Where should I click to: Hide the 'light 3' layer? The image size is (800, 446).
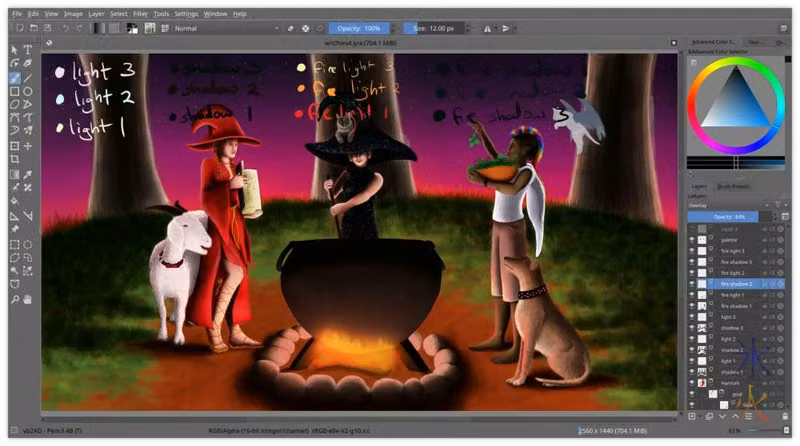click(x=692, y=317)
